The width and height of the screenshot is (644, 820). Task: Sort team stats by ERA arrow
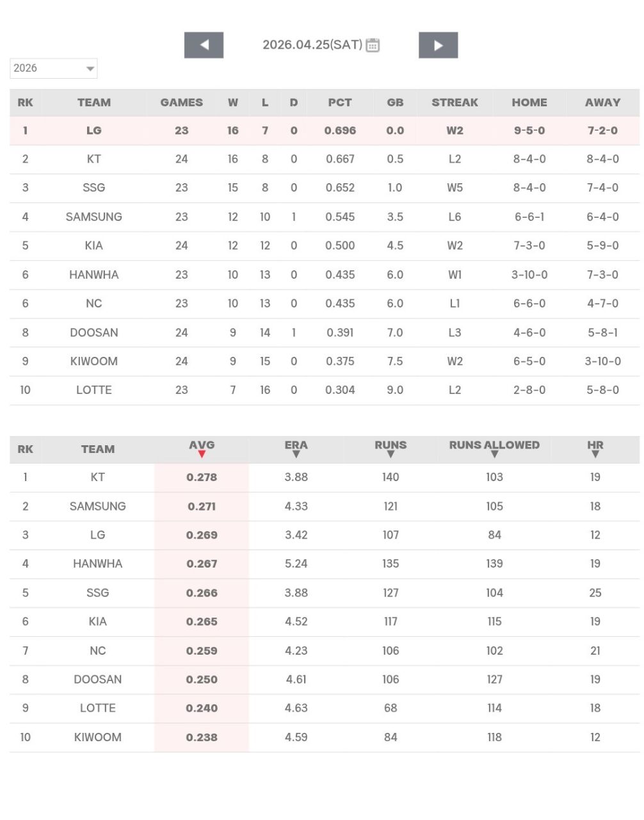(296, 454)
